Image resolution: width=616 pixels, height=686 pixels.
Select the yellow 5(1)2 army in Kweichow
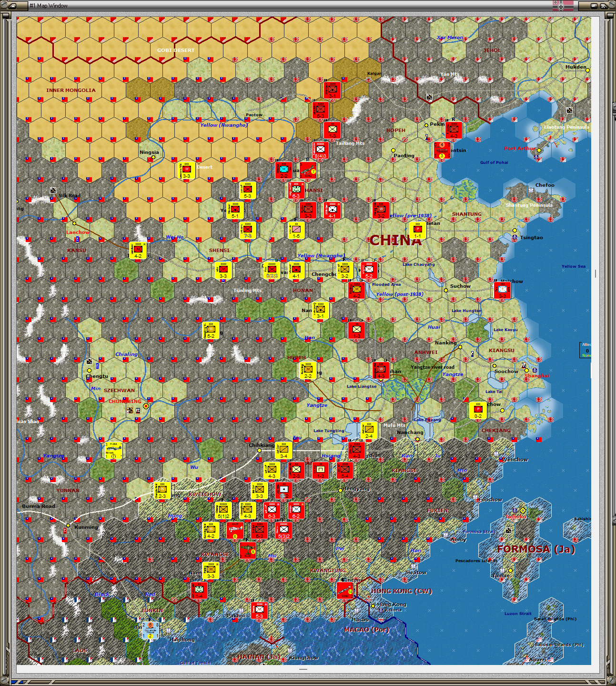pos(223,510)
